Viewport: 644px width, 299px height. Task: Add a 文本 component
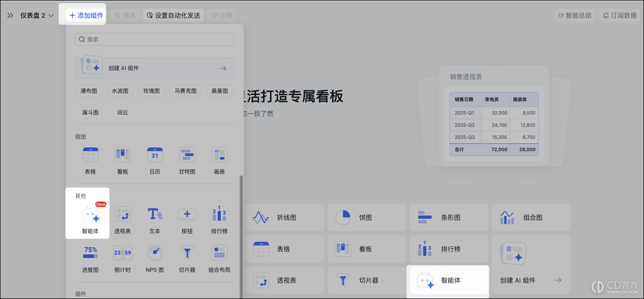click(155, 214)
